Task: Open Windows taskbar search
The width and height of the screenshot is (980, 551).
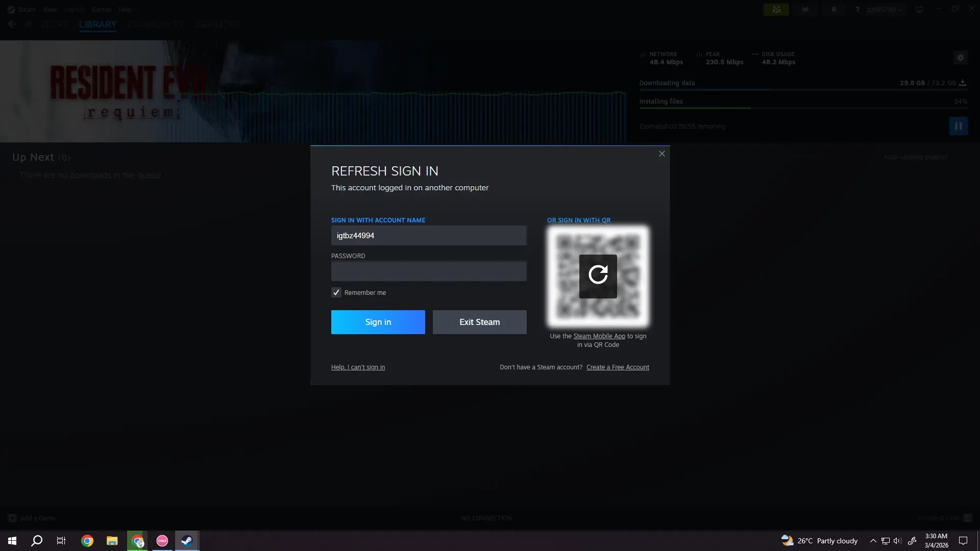Action: tap(37, 541)
